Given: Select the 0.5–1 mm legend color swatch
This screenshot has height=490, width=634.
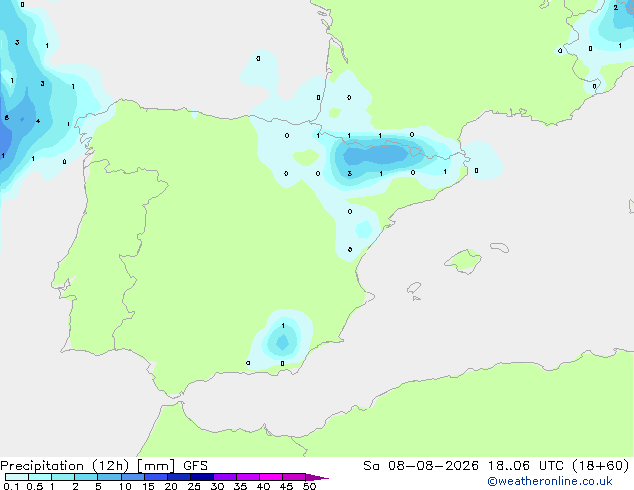Looking at the screenshot, I should pyautogui.click(x=40, y=477).
